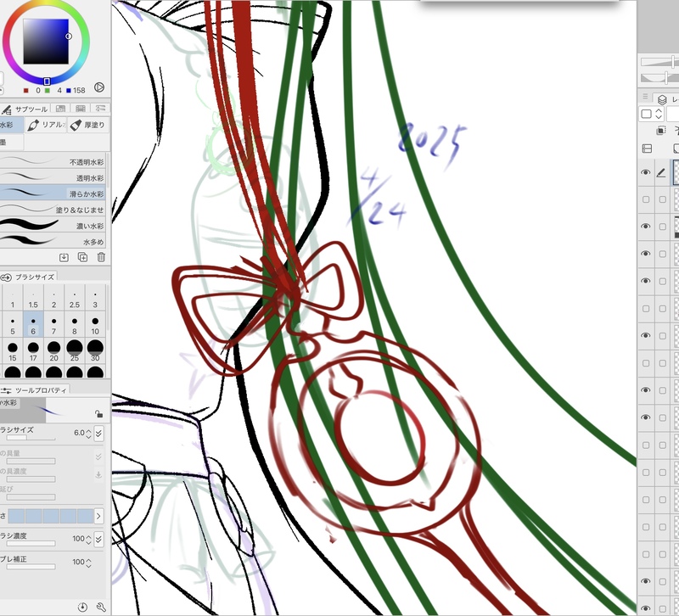Select the active layer thumbnail

pos(675,172)
